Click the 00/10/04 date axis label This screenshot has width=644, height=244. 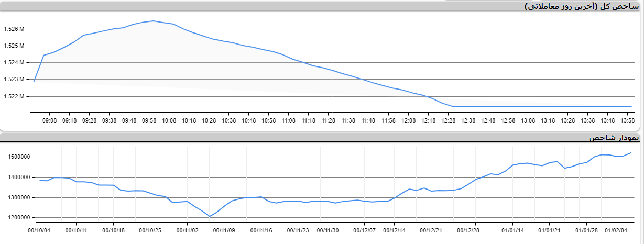[39, 229]
